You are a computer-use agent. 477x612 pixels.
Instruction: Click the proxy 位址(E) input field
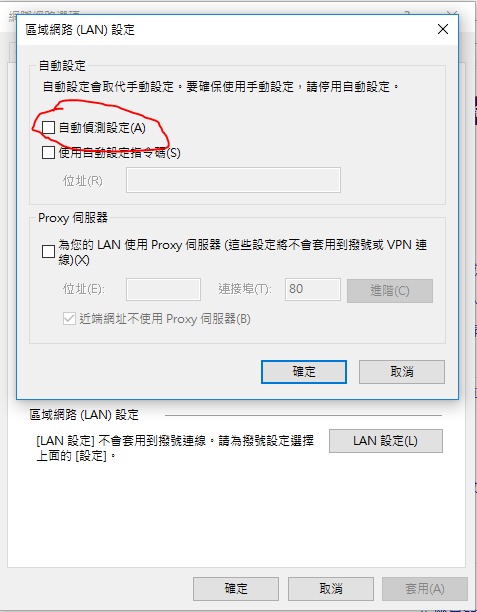(x=163, y=289)
